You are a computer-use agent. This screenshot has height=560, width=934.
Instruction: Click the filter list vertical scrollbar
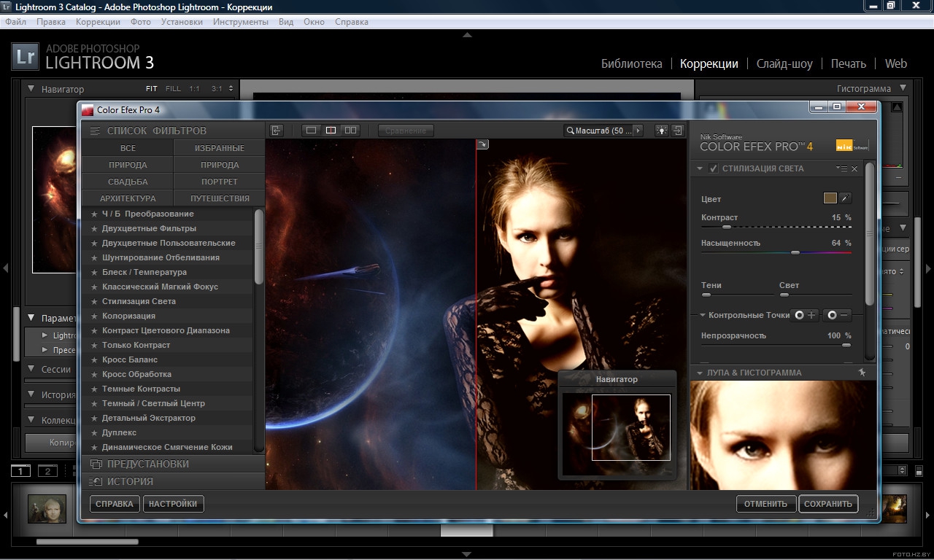pos(259,246)
